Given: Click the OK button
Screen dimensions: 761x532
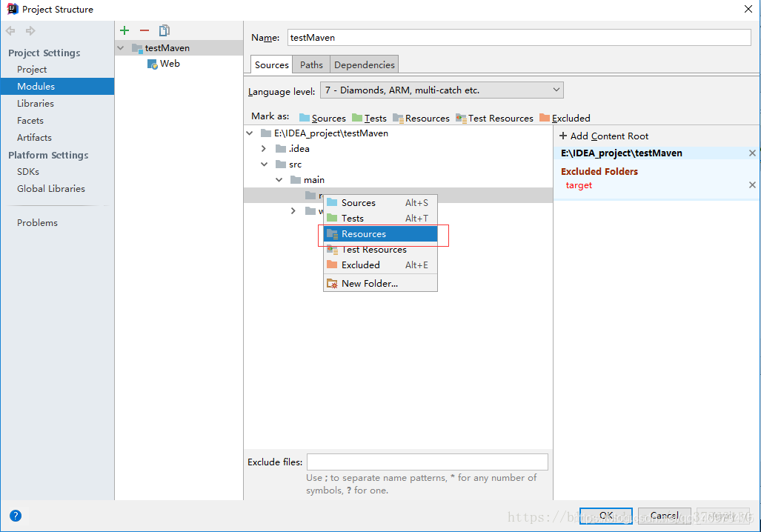Looking at the screenshot, I should coord(605,516).
